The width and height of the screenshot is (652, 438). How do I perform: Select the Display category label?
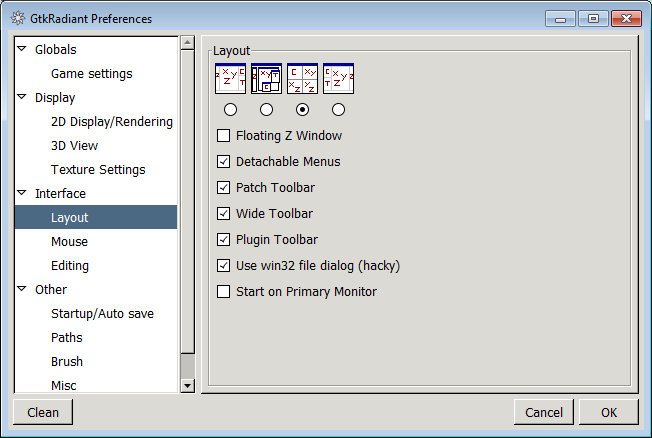55,98
